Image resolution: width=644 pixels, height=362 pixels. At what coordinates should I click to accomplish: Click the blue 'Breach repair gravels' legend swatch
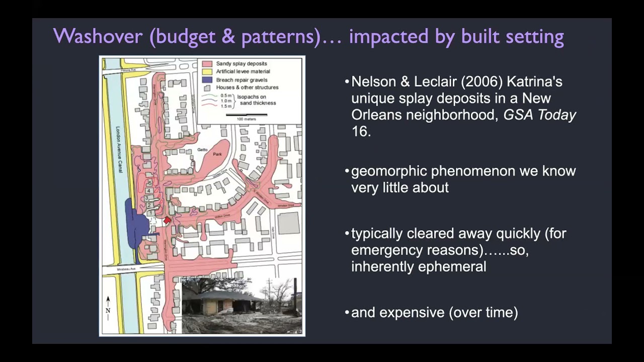click(207, 80)
